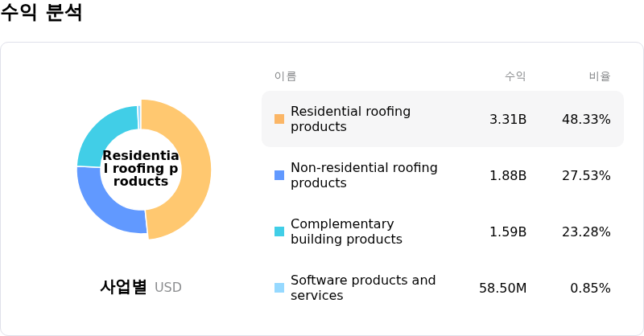Click the 사업별 chart label
Screen dimensions: 644x336
123,287
